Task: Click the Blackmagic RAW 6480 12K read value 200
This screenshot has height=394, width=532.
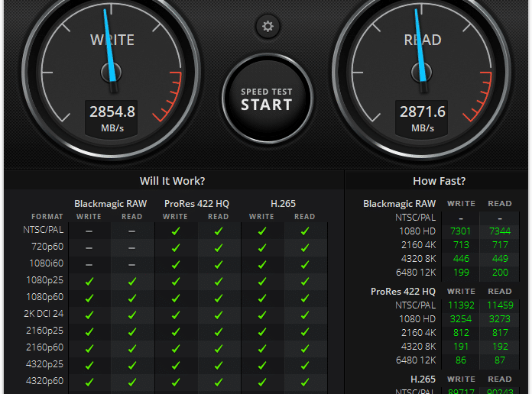Action: pyautogui.click(x=500, y=273)
